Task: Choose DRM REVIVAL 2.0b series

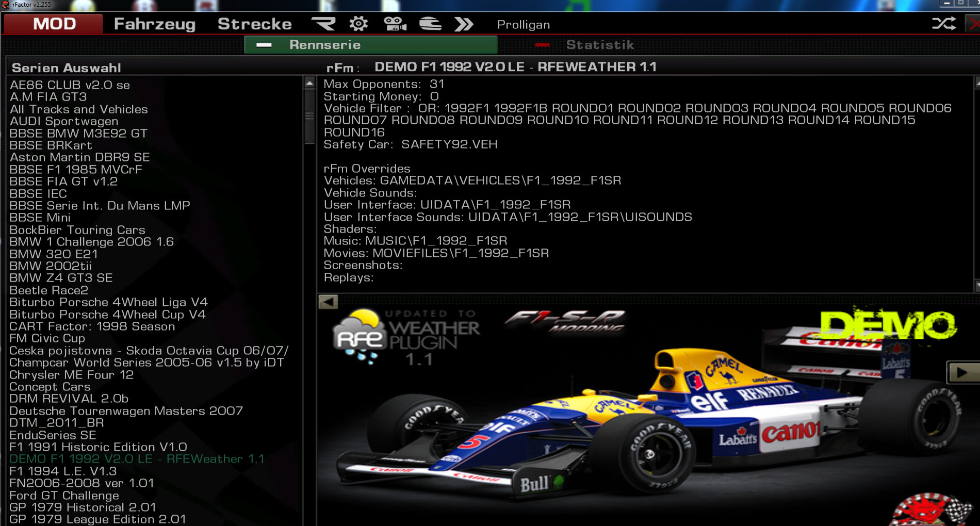Action: coord(69,399)
